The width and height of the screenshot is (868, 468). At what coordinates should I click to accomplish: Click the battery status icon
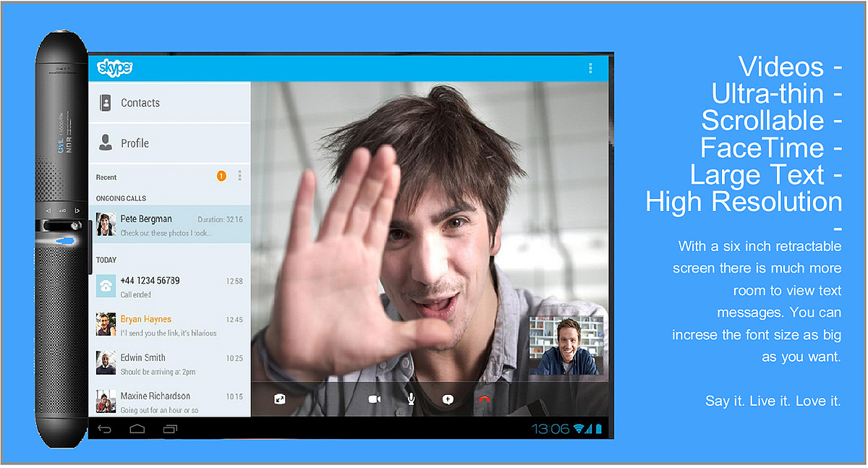coord(599,429)
